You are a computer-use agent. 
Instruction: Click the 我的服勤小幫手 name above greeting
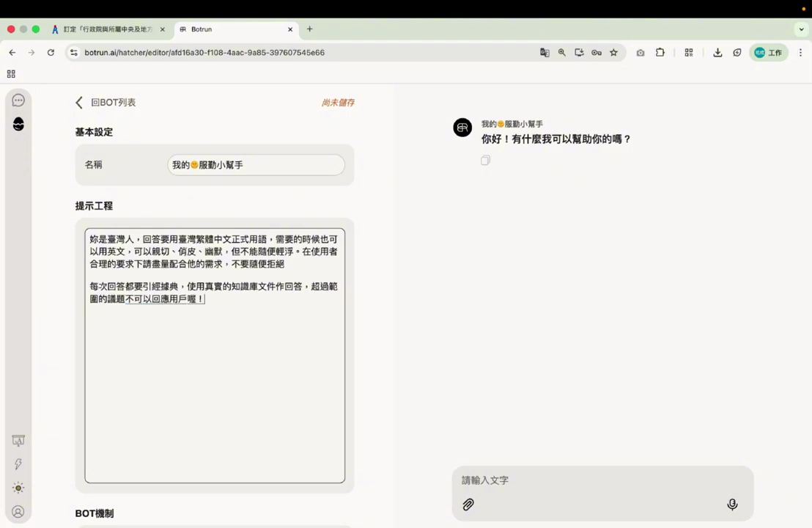(x=512, y=124)
